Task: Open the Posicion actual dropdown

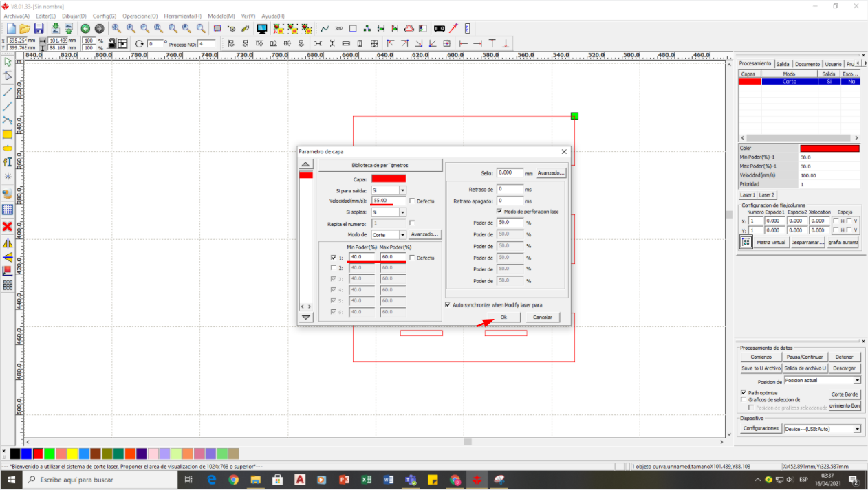Action: [857, 381]
